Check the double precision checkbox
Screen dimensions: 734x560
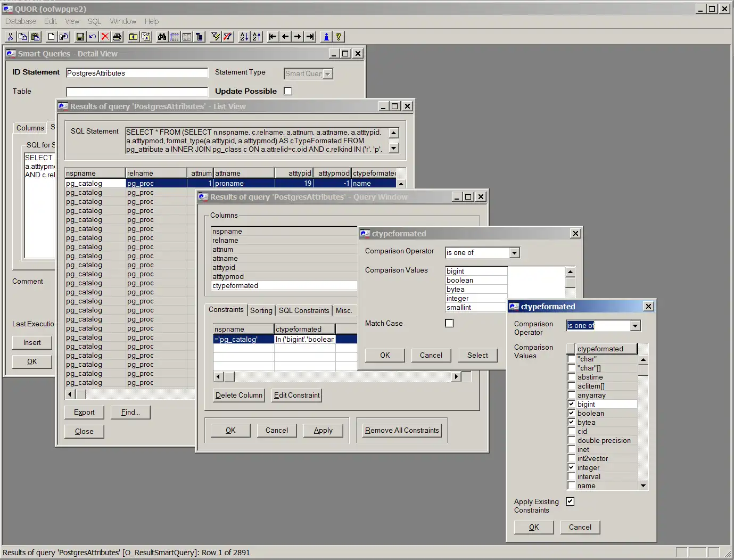tap(571, 440)
